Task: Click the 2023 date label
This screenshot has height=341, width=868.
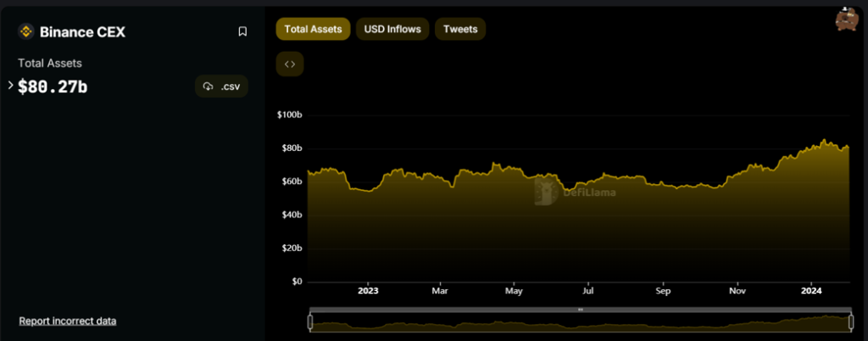Action: (x=368, y=291)
